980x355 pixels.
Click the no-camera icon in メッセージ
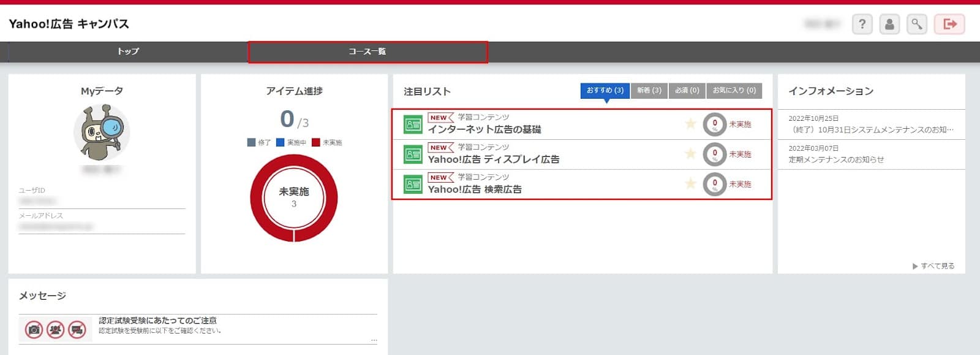point(34,330)
